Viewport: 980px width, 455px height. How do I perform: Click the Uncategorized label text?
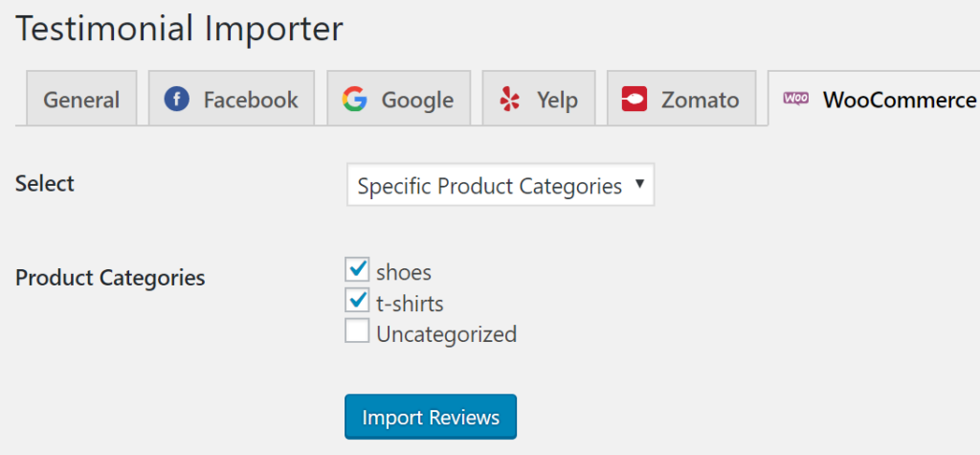point(446,334)
